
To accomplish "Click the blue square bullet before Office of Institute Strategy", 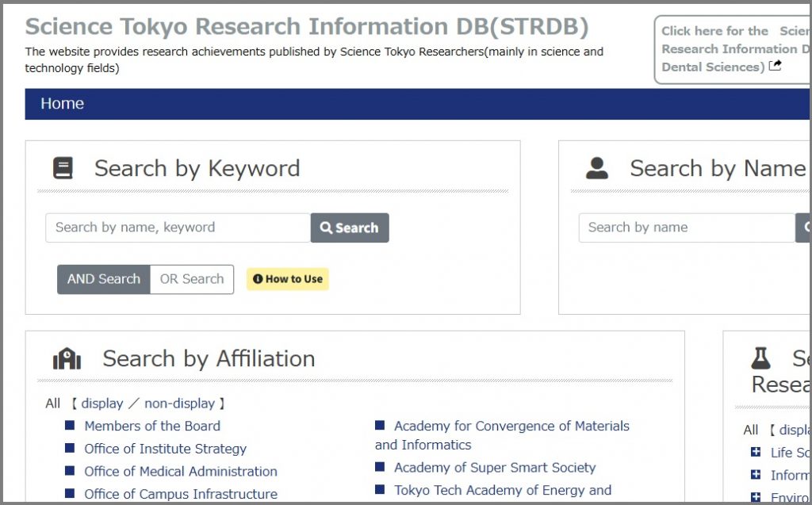I will (70, 449).
